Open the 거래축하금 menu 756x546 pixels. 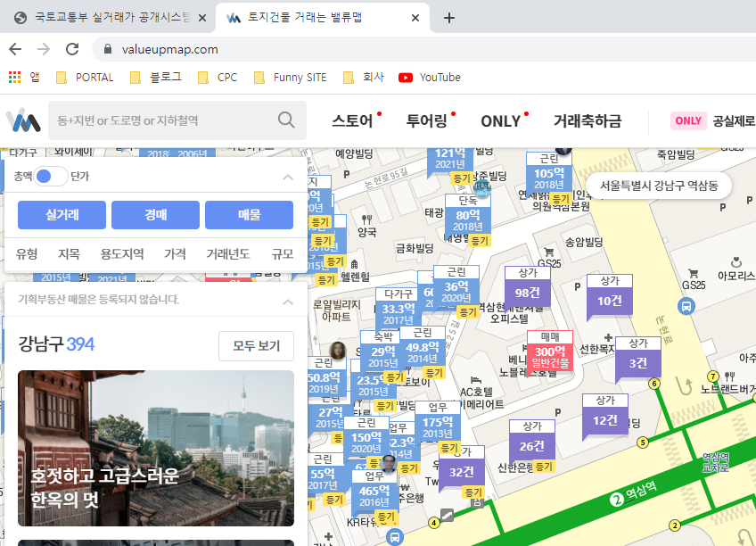coord(588,120)
